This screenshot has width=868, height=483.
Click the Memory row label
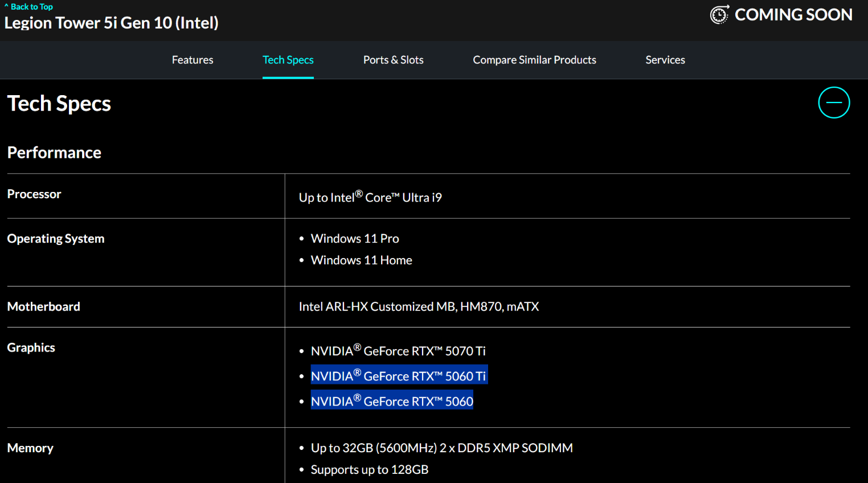(x=30, y=448)
